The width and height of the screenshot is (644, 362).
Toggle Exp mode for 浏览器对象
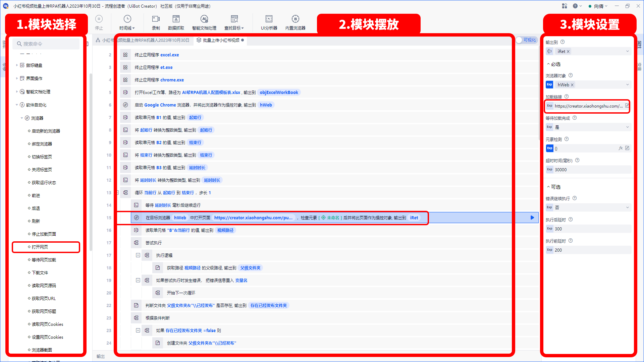click(x=549, y=84)
